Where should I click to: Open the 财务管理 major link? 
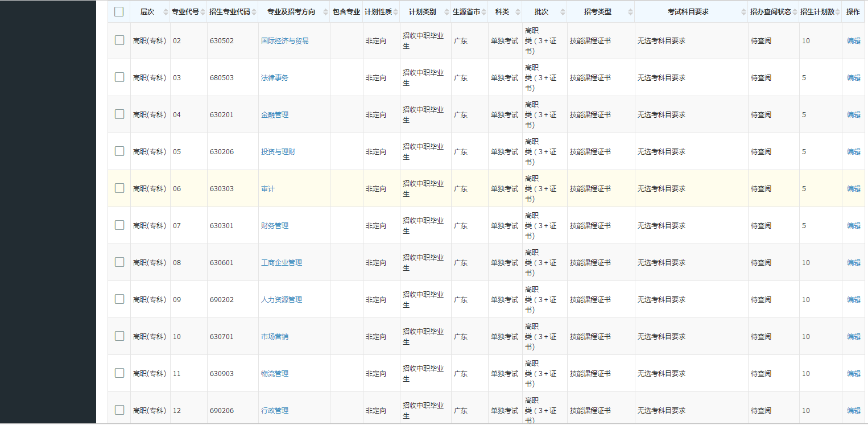click(275, 226)
